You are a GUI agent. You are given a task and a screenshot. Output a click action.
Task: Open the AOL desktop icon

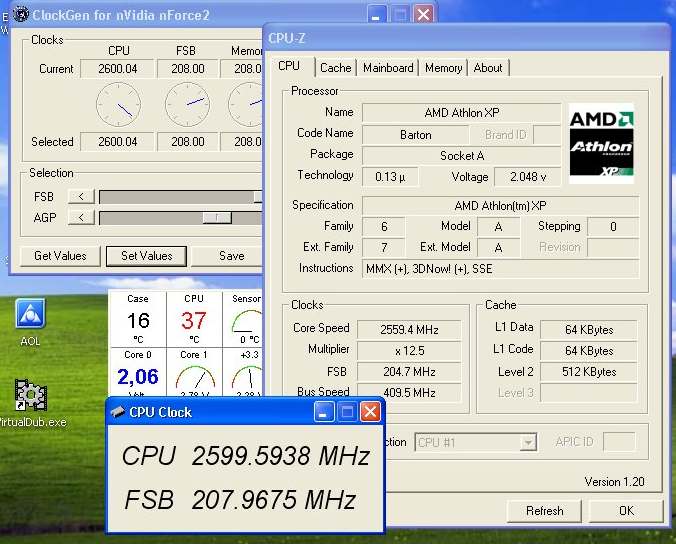(30, 322)
